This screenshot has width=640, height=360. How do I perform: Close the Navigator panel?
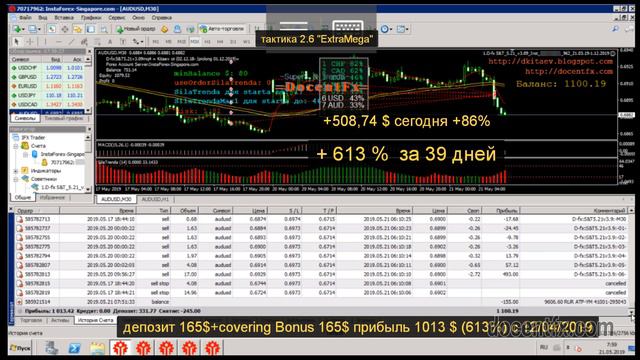89,129
